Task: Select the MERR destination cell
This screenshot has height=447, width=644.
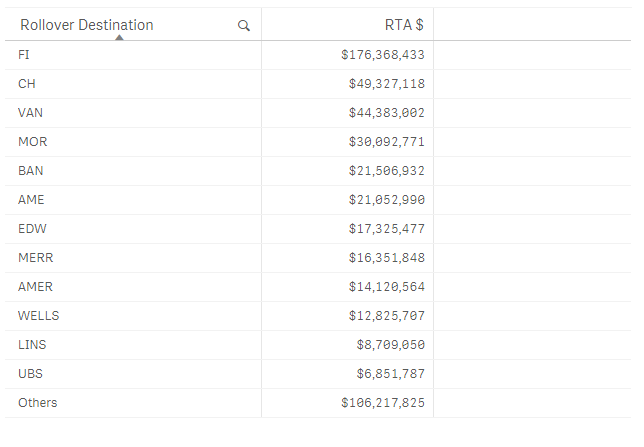Action: click(x=35, y=258)
